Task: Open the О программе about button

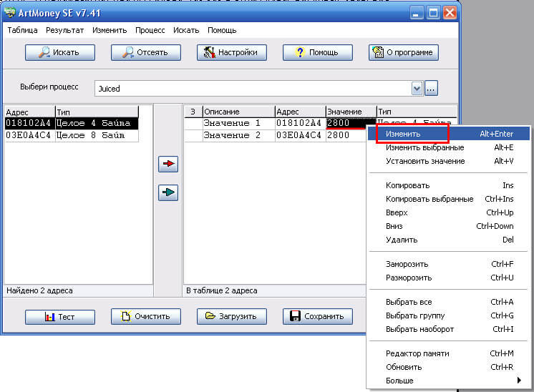Action: coord(404,52)
